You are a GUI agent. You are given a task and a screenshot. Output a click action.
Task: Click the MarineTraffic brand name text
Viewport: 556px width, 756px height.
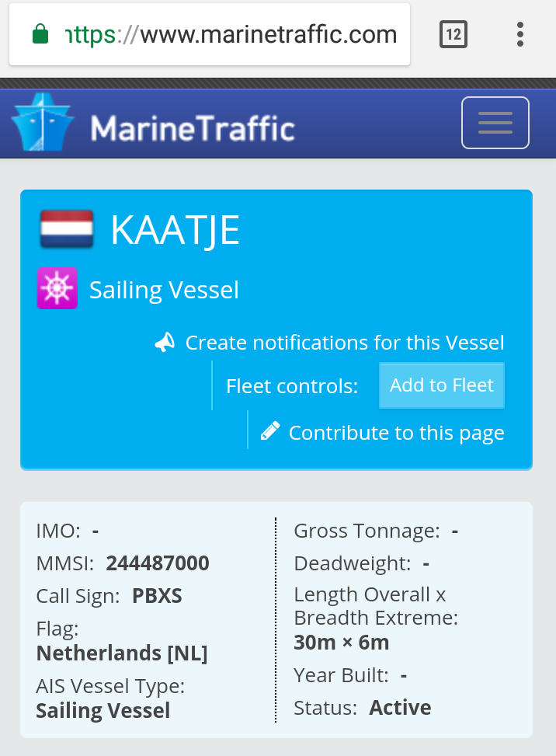(x=193, y=129)
